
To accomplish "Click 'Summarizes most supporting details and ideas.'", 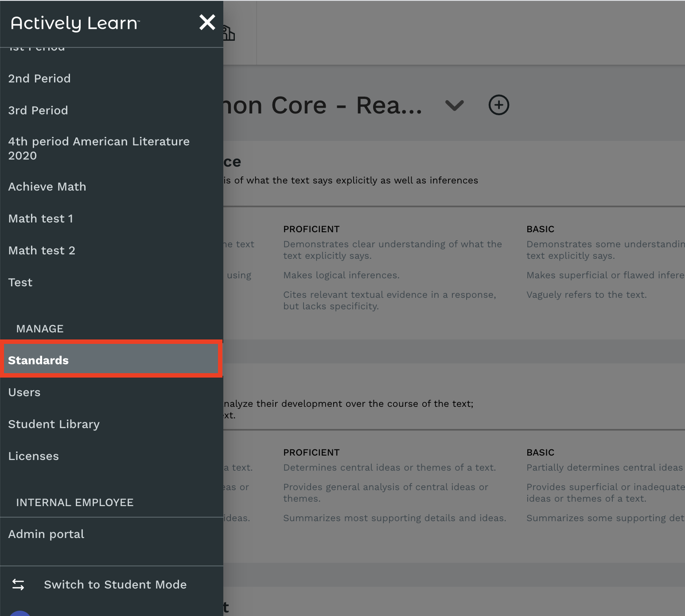I will [x=395, y=518].
